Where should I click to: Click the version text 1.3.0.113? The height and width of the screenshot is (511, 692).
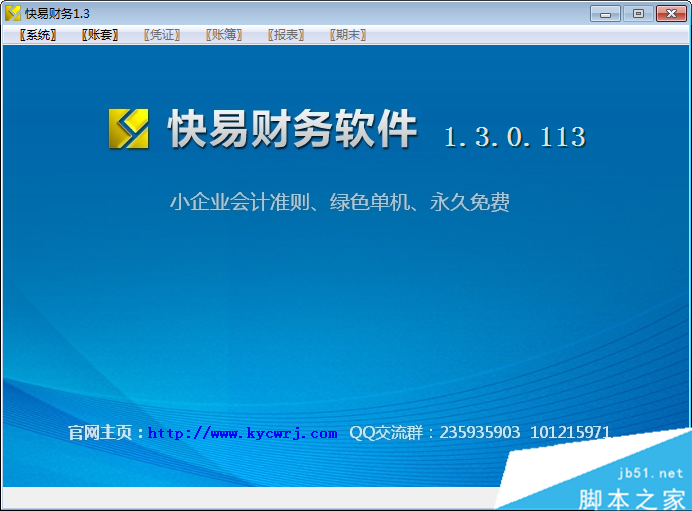[x=515, y=137]
